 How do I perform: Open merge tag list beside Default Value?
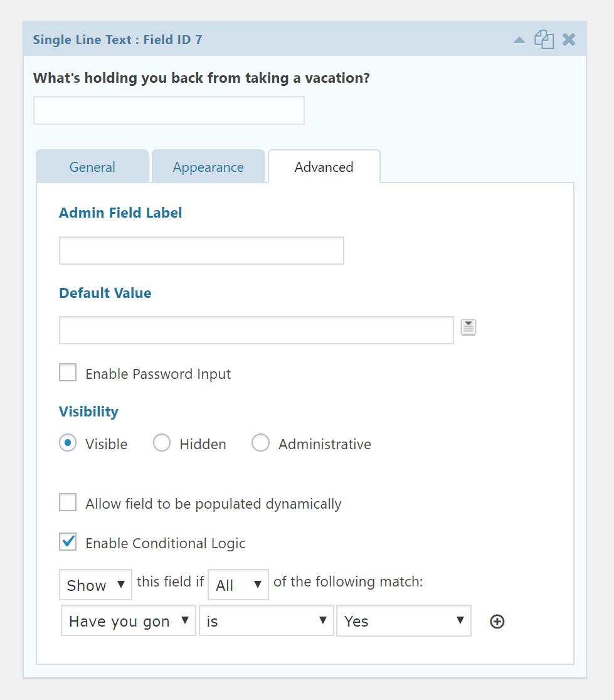point(468,327)
